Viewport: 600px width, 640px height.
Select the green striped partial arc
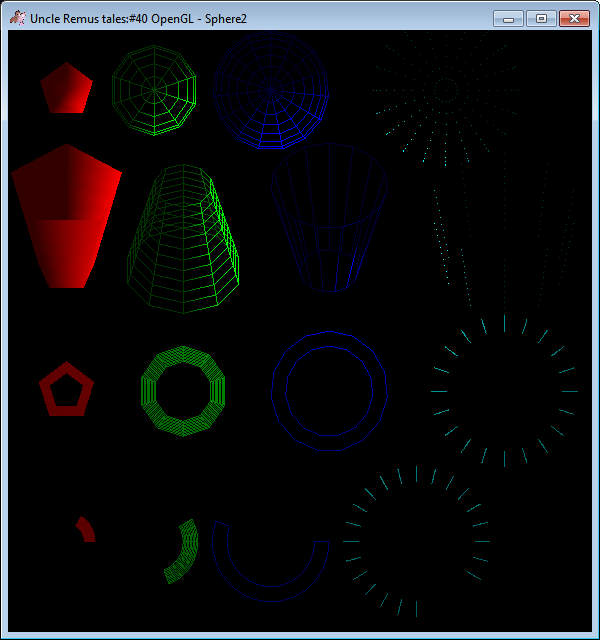click(x=183, y=552)
